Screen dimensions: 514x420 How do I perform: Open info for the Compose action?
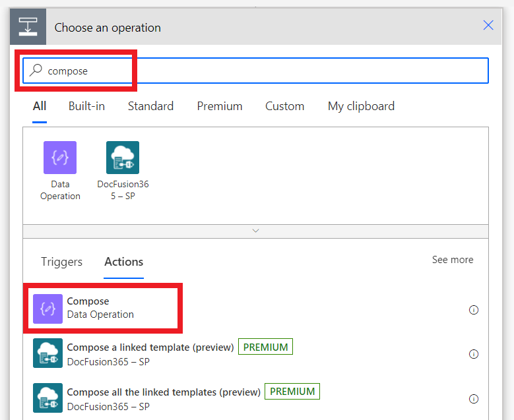click(473, 310)
